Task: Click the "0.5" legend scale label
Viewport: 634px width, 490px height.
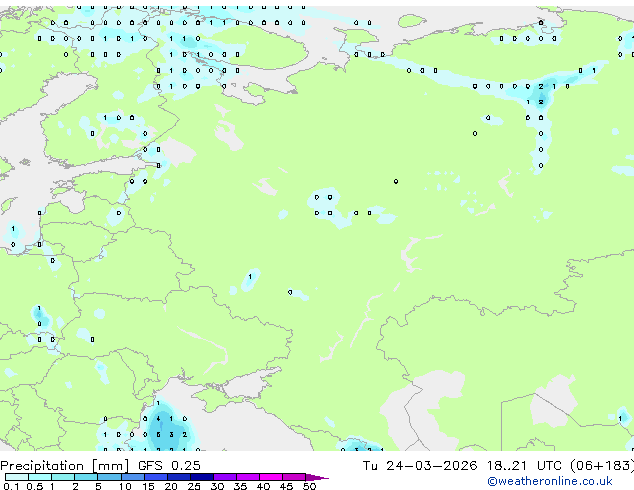Action: coord(34,486)
